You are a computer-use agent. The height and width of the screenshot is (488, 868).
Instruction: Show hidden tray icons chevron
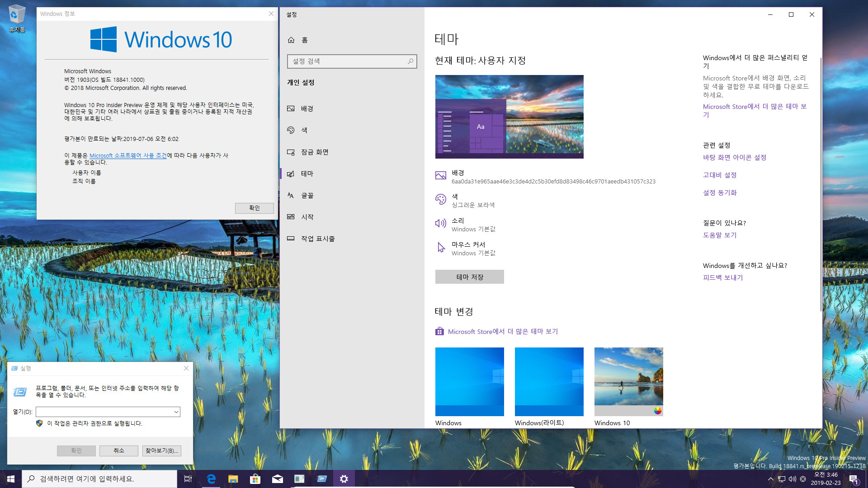point(770,479)
